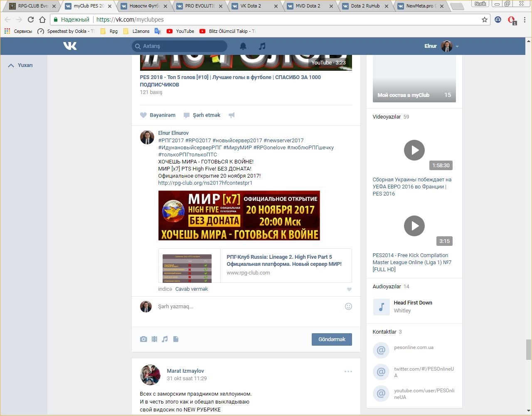
Task: Open the МИР x7 High Five banner image
Action: tap(239, 215)
